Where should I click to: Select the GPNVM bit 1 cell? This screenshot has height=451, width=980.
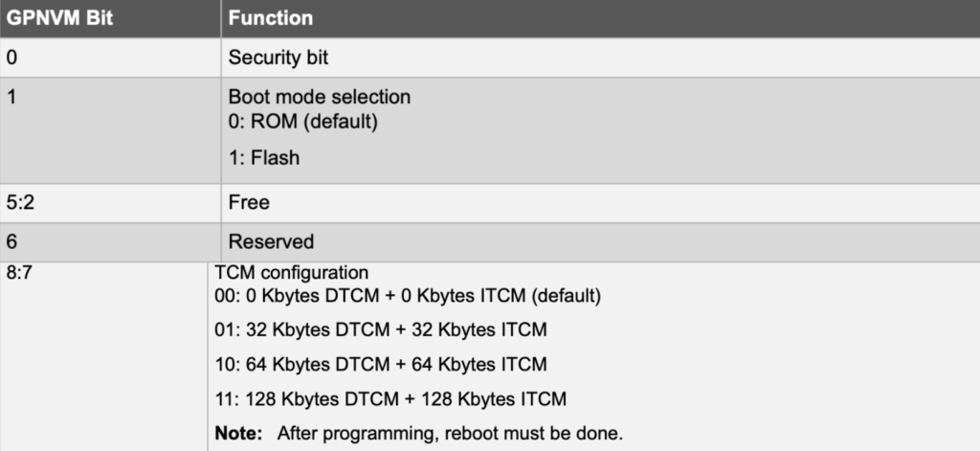(11, 97)
